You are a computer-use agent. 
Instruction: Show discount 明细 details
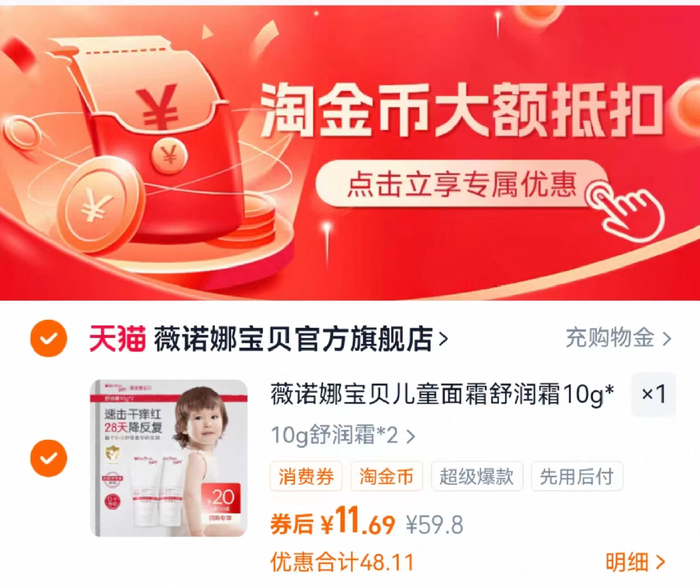[635, 562]
